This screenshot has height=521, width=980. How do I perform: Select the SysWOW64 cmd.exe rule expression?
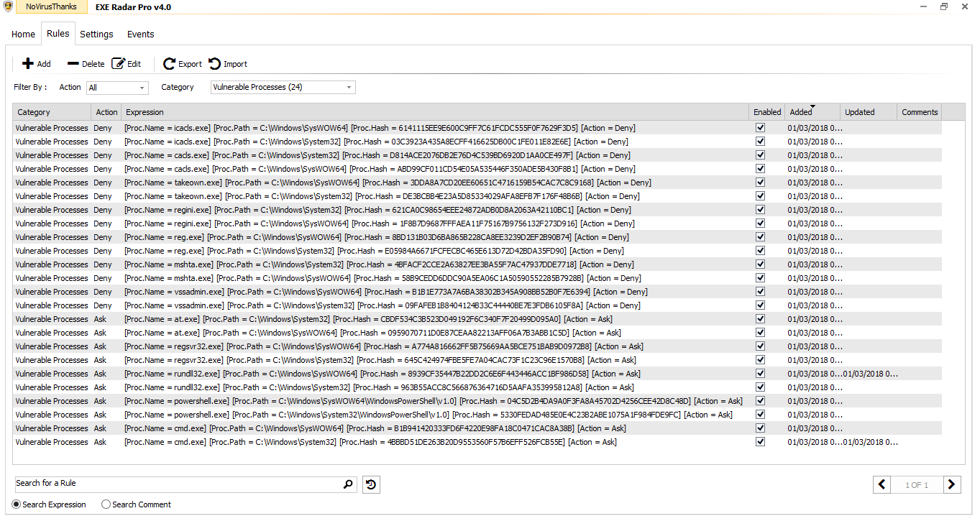pos(375,428)
